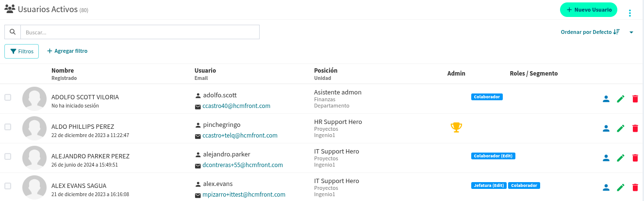Open the three-dot more options menu

pos(630,13)
